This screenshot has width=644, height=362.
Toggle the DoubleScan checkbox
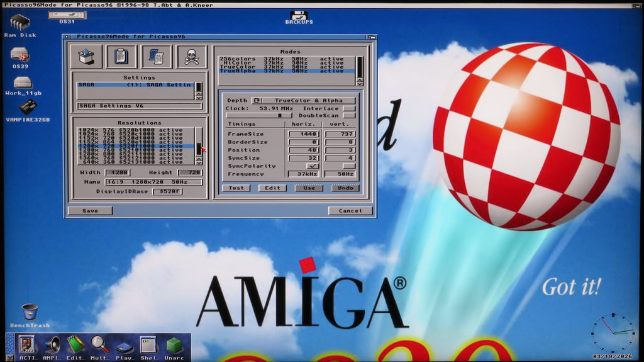click(x=349, y=116)
